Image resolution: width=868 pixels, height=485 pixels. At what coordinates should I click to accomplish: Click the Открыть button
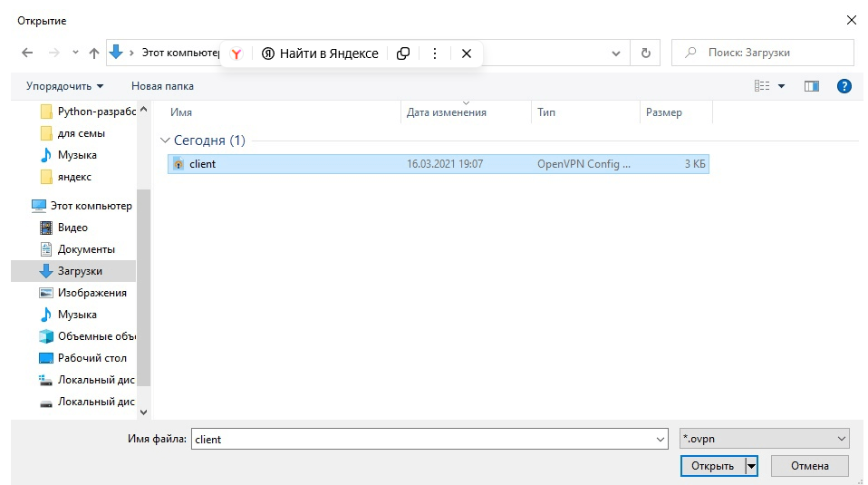click(x=711, y=466)
